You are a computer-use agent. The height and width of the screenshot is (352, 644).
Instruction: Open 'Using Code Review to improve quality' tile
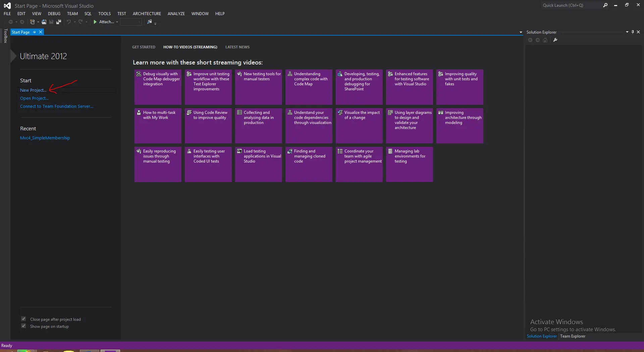[208, 126]
